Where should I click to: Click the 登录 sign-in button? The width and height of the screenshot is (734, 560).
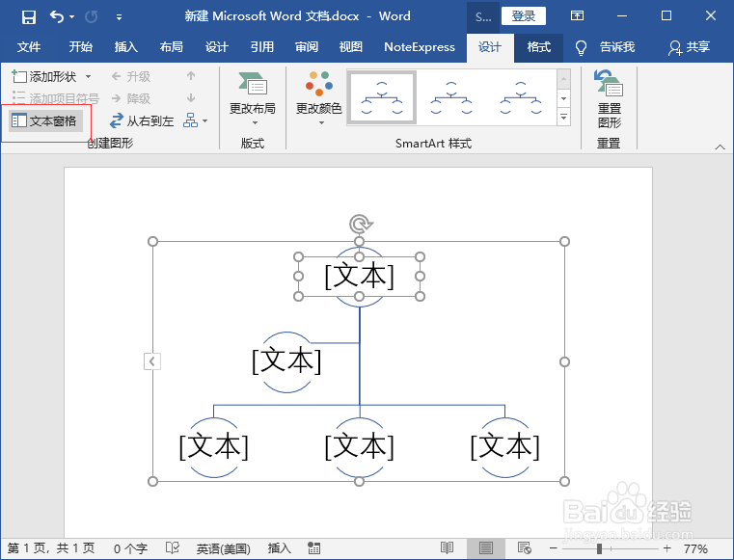tap(524, 16)
